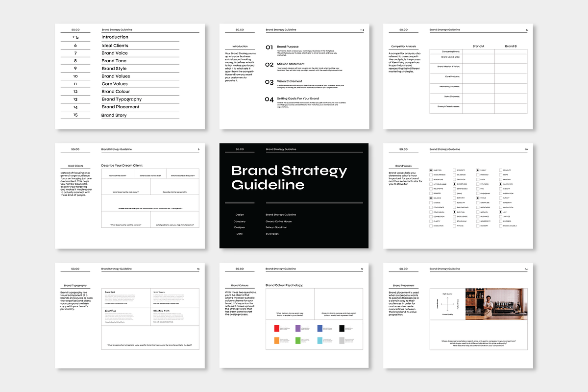Click the 'Competitor Analysis' section label

click(403, 47)
